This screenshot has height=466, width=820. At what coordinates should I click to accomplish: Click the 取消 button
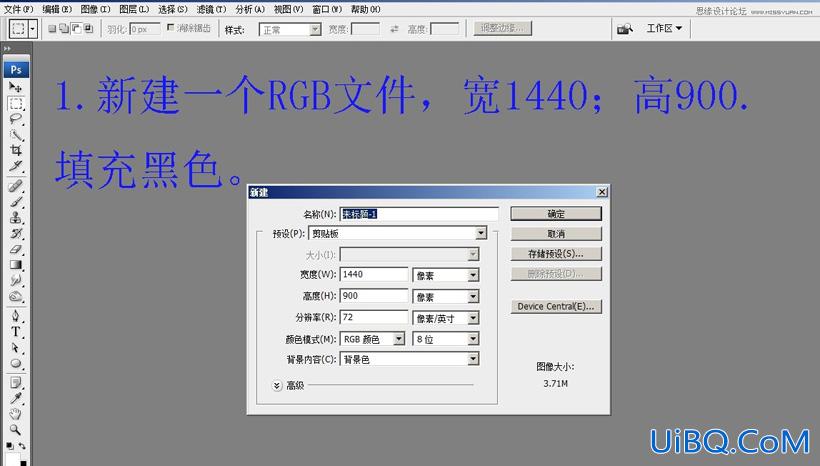tap(556, 233)
